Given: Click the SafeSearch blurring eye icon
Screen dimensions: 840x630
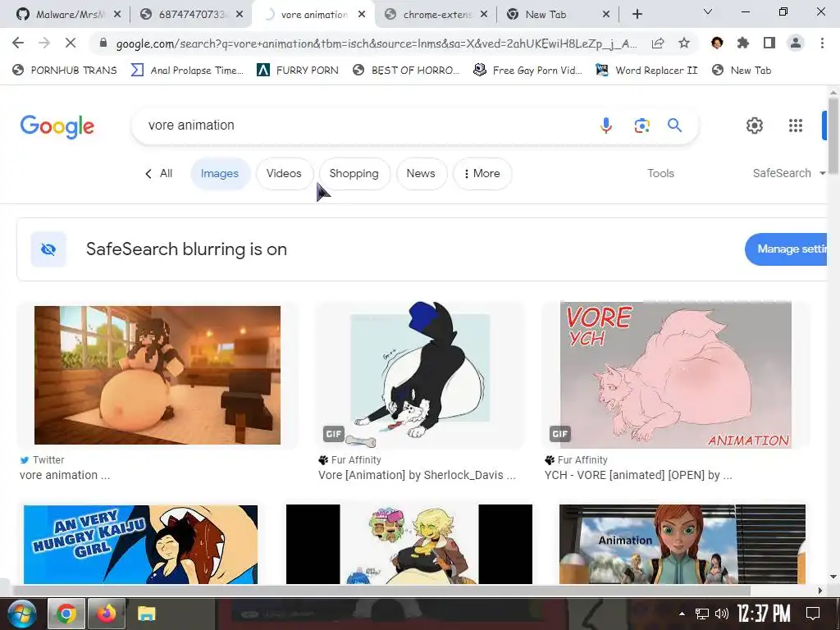Looking at the screenshot, I should pos(48,249).
